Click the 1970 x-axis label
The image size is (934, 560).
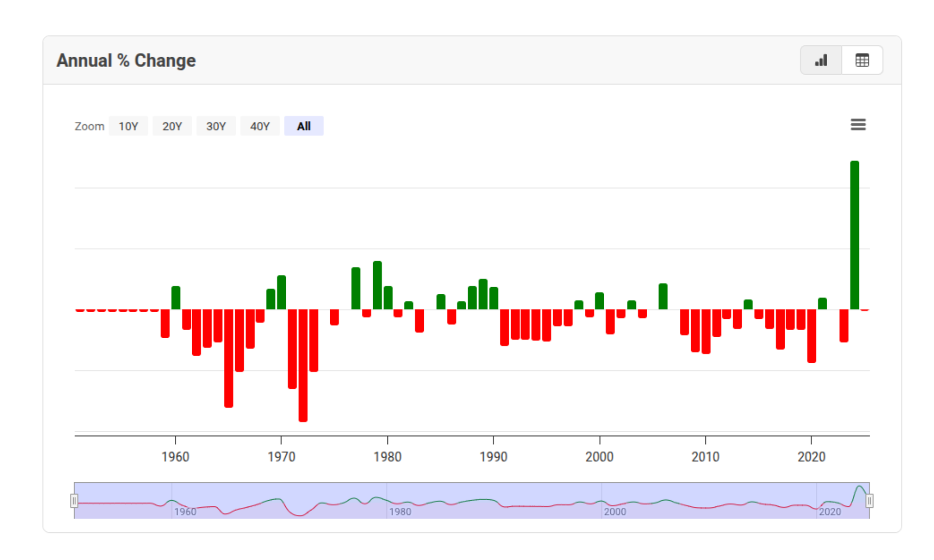pos(281,457)
